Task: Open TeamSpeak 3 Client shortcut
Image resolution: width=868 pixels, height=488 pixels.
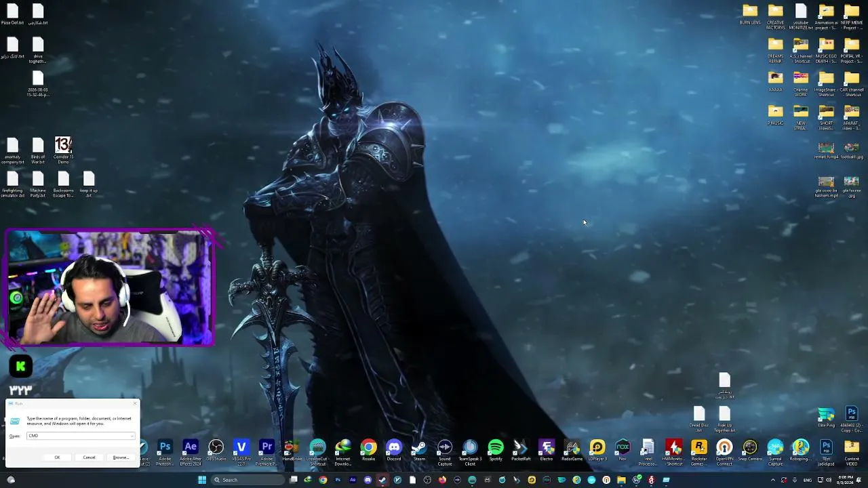Action: (x=470, y=452)
